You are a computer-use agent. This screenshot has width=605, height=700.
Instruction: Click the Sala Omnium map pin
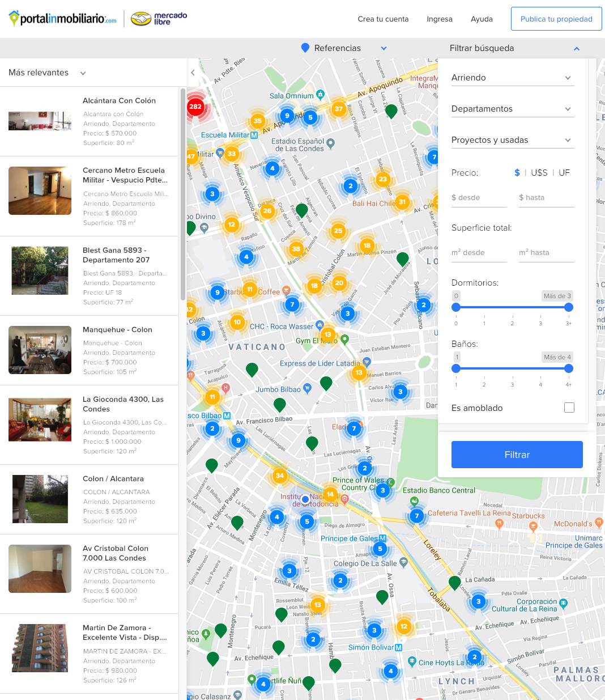[320, 94]
